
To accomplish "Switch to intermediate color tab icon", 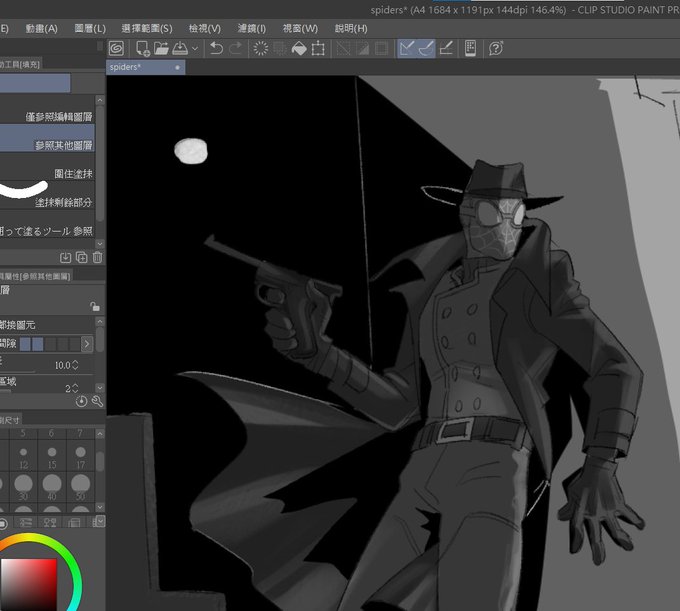I will click(50, 522).
